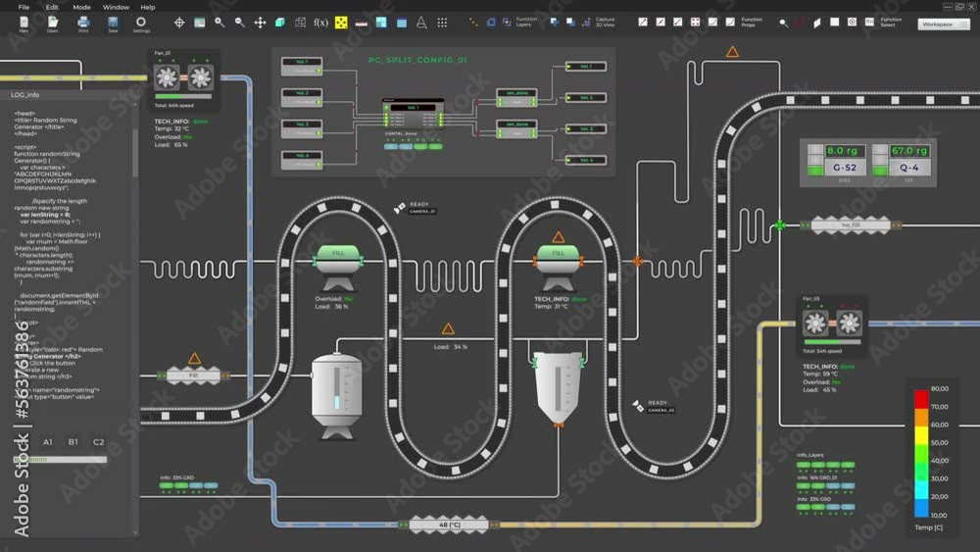Click the warning triangle above Load 34 %
Viewport: 980px width, 552px height.
[x=448, y=328]
